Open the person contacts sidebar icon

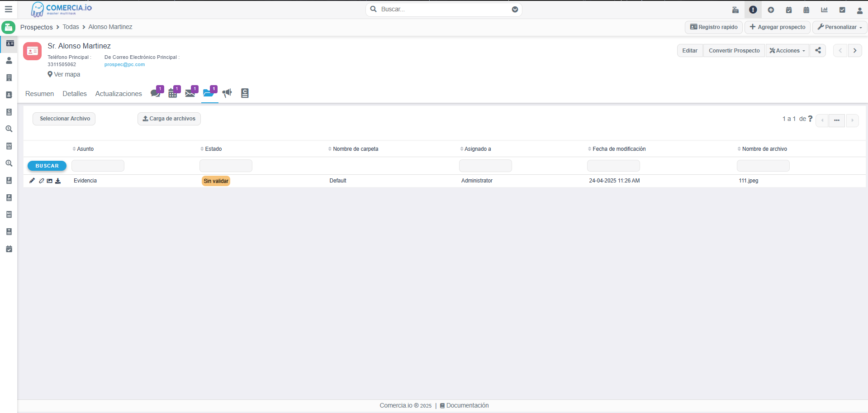9,60
